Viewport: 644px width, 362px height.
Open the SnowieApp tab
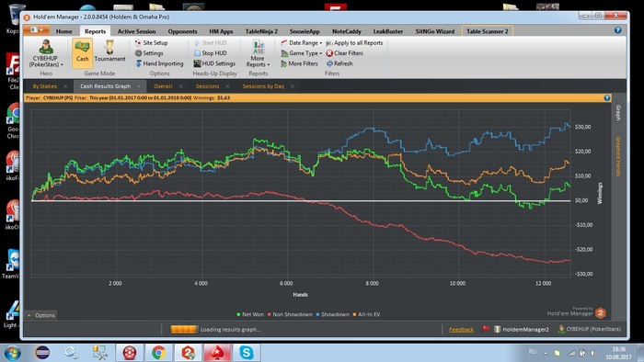pyautogui.click(x=305, y=31)
